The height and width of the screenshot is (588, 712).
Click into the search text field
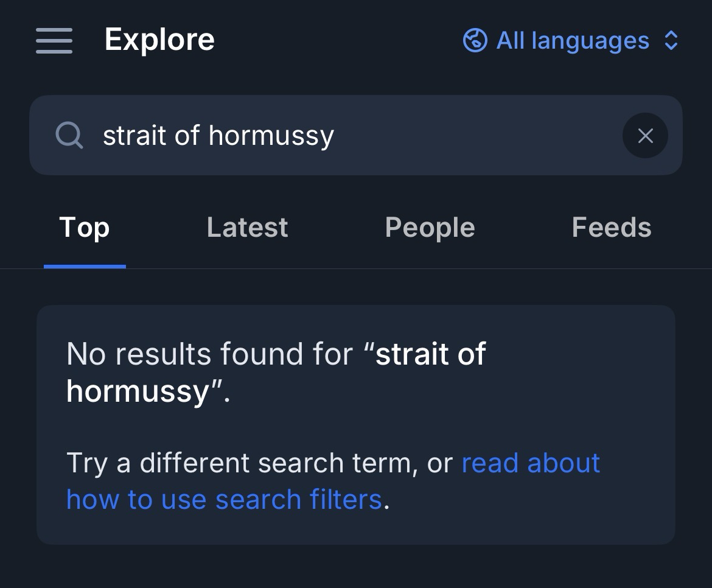coord(365,135)
